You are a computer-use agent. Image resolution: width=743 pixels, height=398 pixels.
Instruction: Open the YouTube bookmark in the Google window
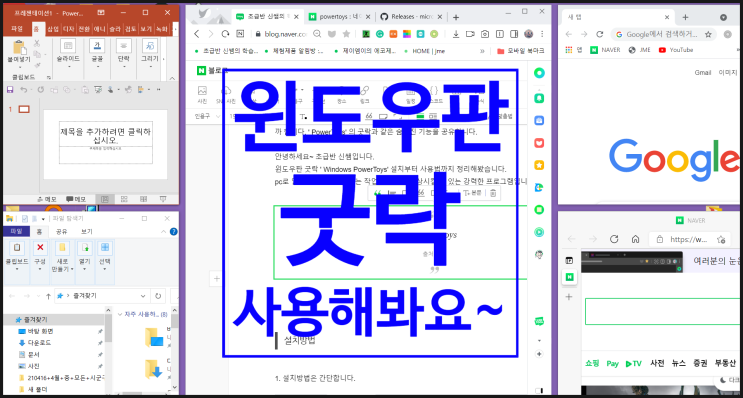coord(676,50)
